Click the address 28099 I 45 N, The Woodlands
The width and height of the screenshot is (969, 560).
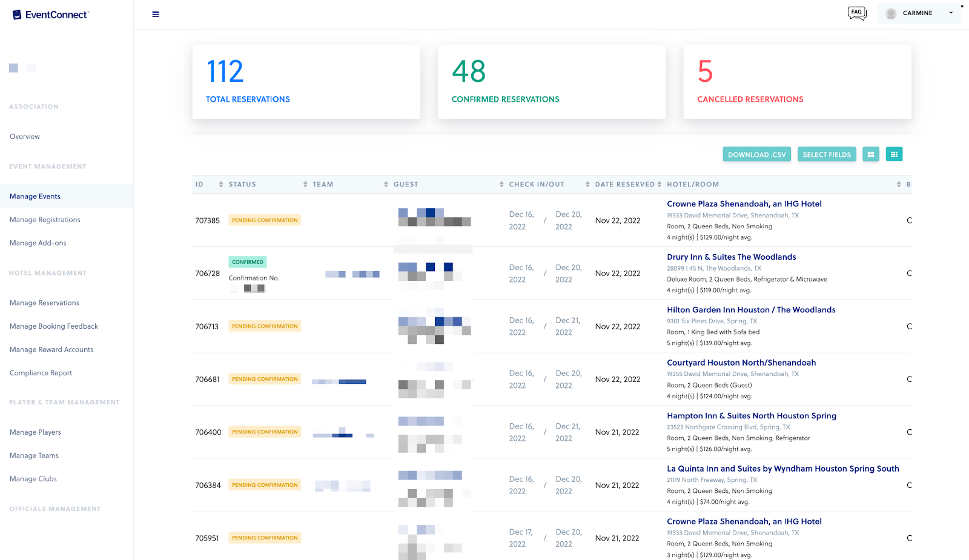(x=714, y=268)
